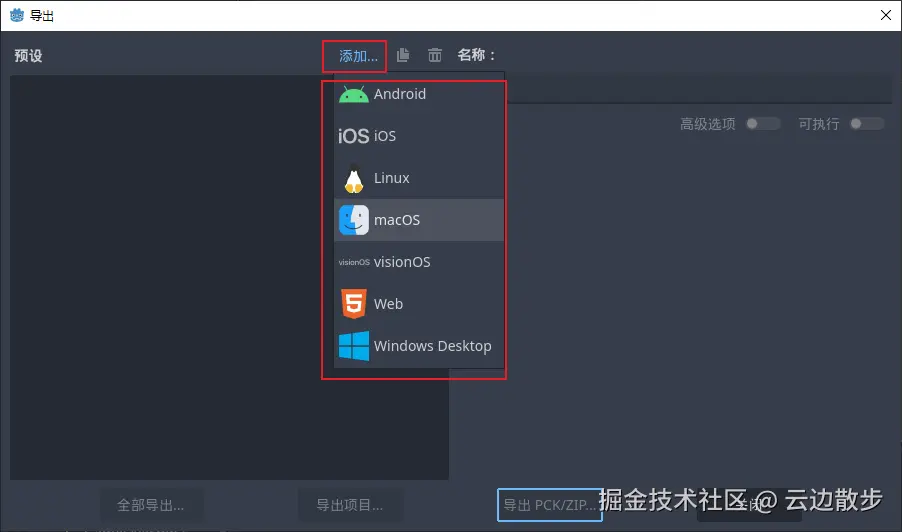Screen dimensions: 902x532
Task: Pick Web export platform
Action: click(x=419, y=304)
